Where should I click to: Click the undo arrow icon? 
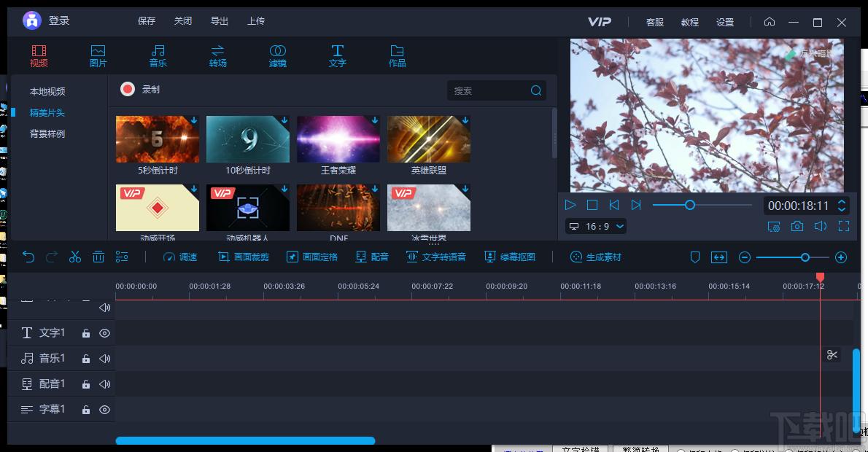(x=28, y=257)
